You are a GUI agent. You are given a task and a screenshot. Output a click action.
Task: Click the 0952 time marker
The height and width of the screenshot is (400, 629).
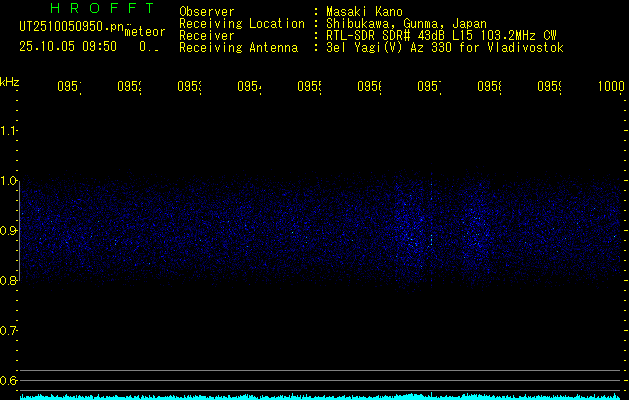coord(129,86)
